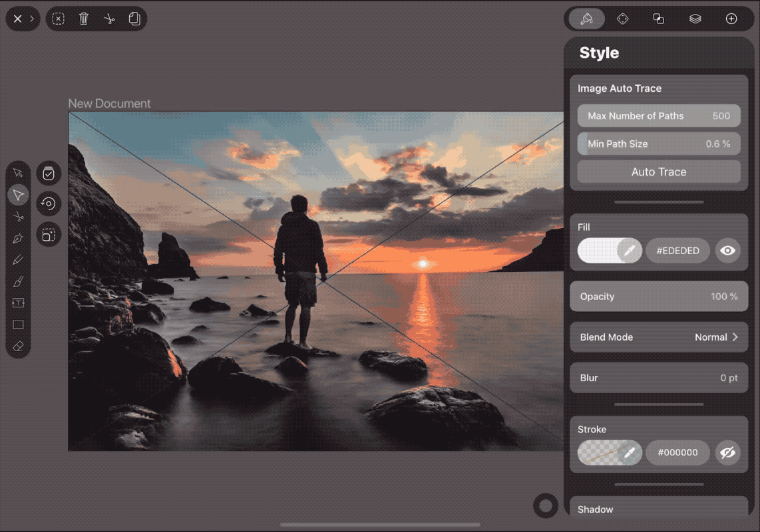Click the Fill eyedropper icon
Screen dimensions: 760x532
pyautogui.click(x=630, y=251)
